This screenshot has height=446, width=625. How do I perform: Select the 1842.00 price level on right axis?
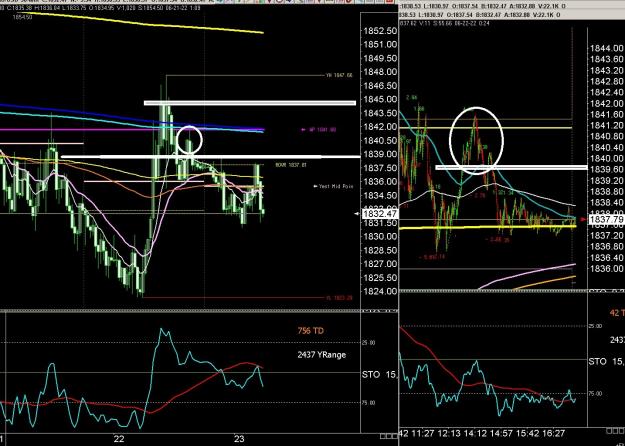pyautogui.click(x=607, y=104)
